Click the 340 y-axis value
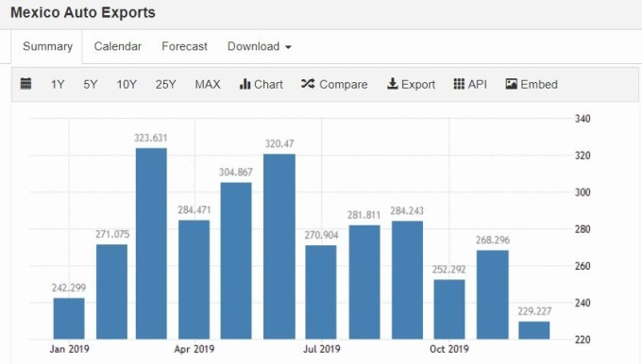The width and height of the screenshot is (642, 364). tap(583, 119)
